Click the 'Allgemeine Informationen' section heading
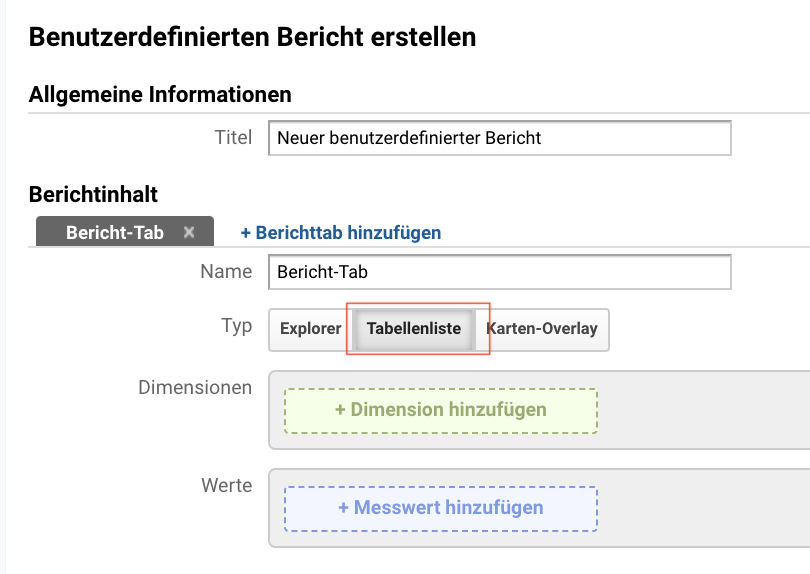Viewport: 810px width, 574px height. pyautogui.click(x=160, y=95)
